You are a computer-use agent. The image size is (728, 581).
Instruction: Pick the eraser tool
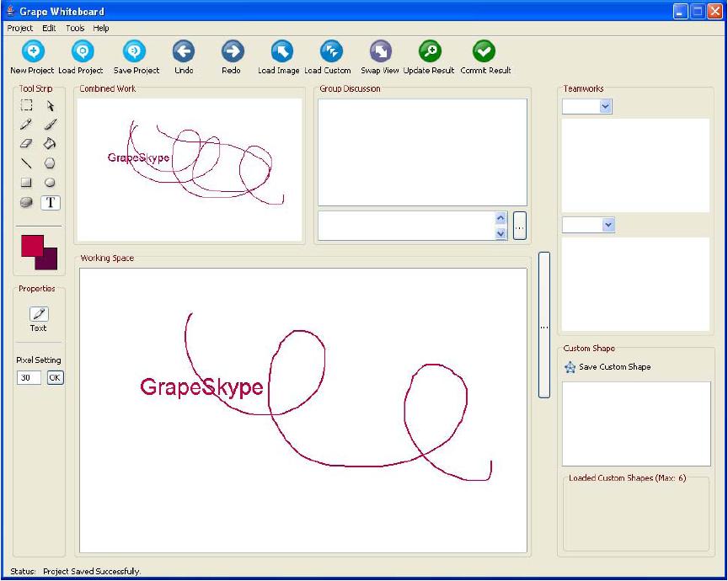click(x=26, y=143)
